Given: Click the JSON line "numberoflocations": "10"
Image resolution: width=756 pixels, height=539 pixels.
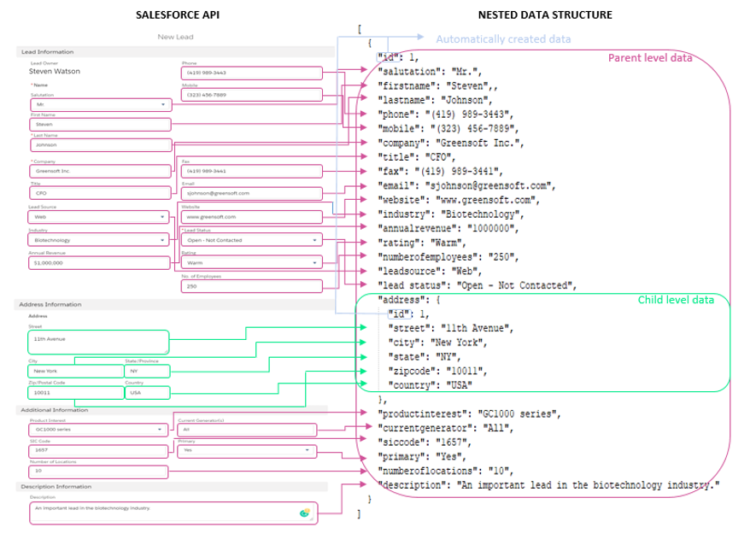Looking at the screenshot, I should pyautogui.click(x=446, y=471).
